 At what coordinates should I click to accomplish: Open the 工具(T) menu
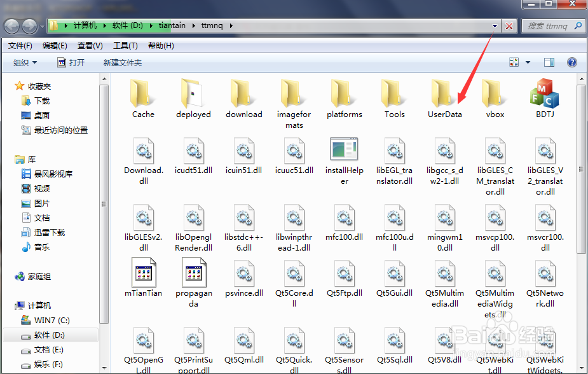coord(125,46)
